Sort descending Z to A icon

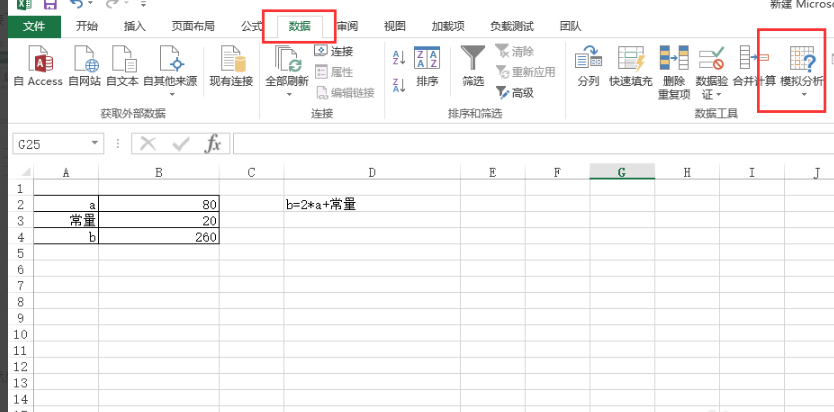click(399, 85)
